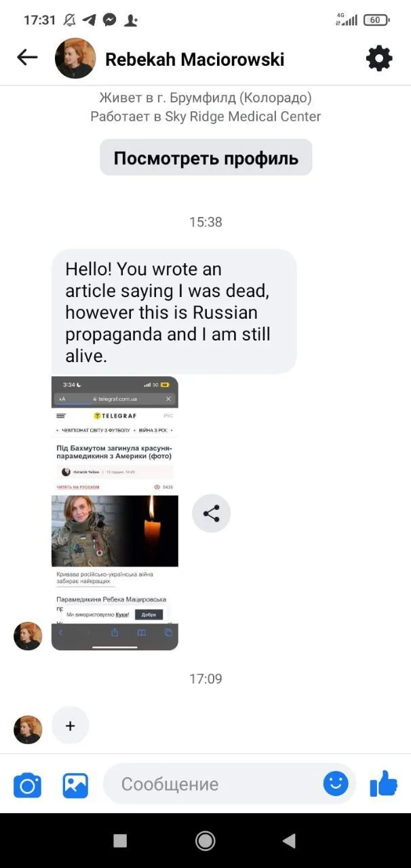Image resolution: width=411 pixels, height=868 pixels.
Task: Click the Посмотреть профиль button
Action: tap(206, 158)
